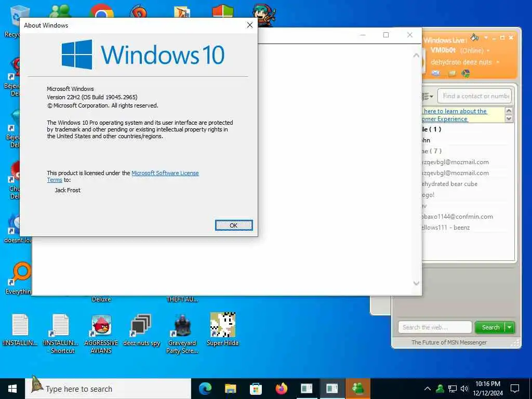The width and height of the screenshot is (532, 399).
Task: Open File Explorer from taskbar
Action: point(230,389)
